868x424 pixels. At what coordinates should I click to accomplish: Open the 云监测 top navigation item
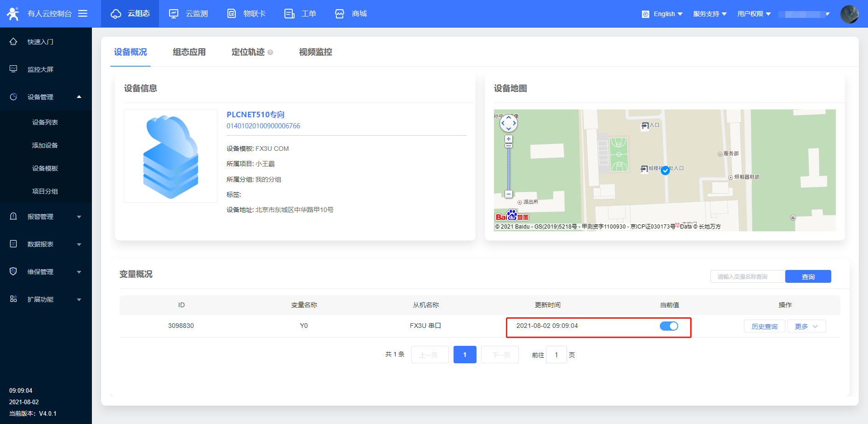[x=188, y=14]
